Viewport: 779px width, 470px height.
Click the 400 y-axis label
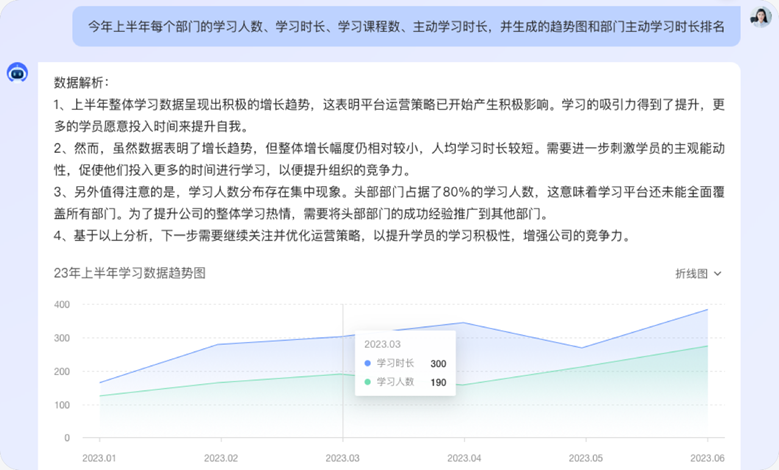pyautogui.click(x=62, y=304)
